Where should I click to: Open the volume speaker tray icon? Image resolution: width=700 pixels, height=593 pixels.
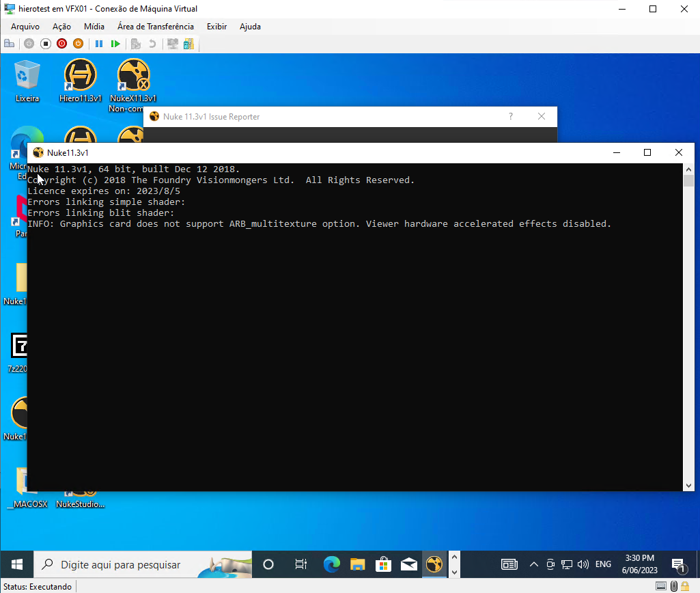[x=583, y=564]
